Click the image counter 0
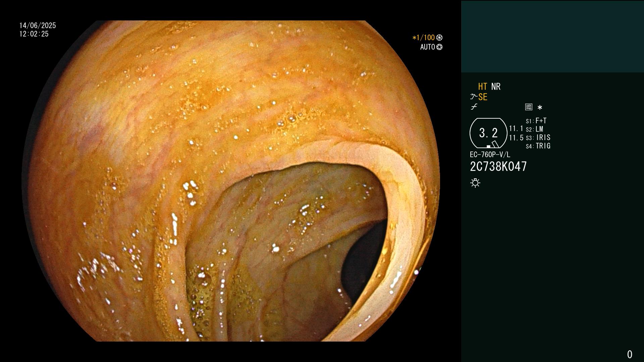 coord(630,354)
